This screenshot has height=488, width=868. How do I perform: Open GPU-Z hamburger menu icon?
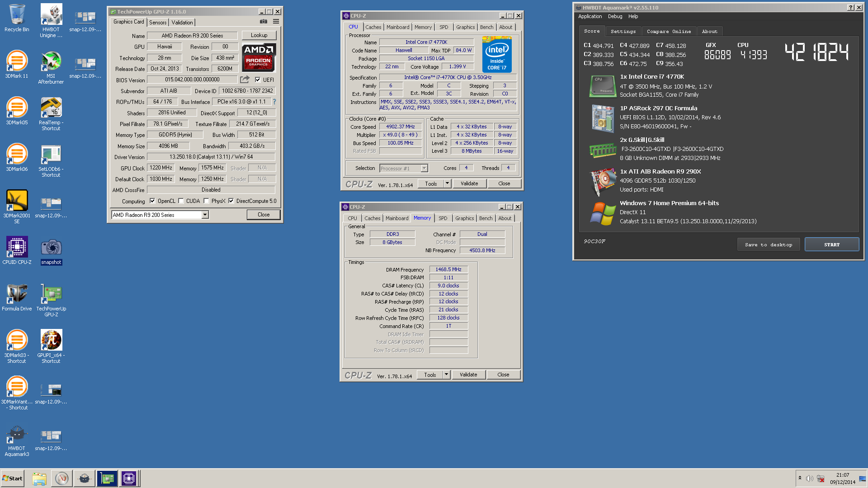coord(276,21)
